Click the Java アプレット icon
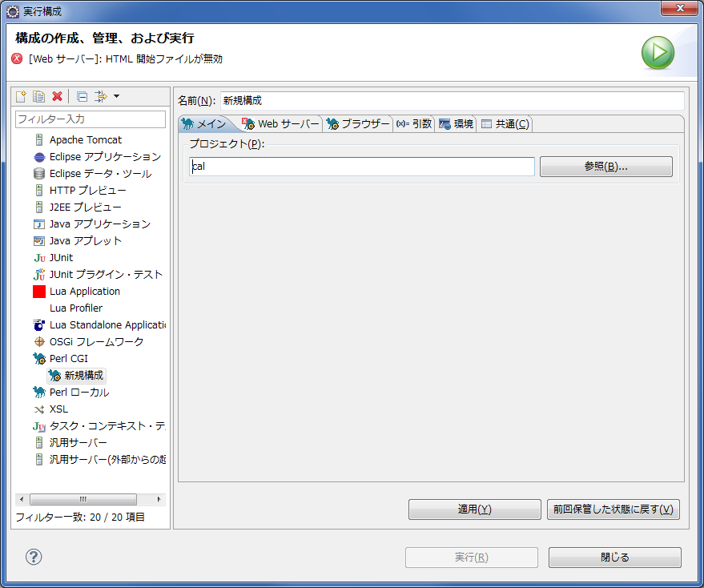The width and height of the screenshot is (704, 588). coord(39,241)
